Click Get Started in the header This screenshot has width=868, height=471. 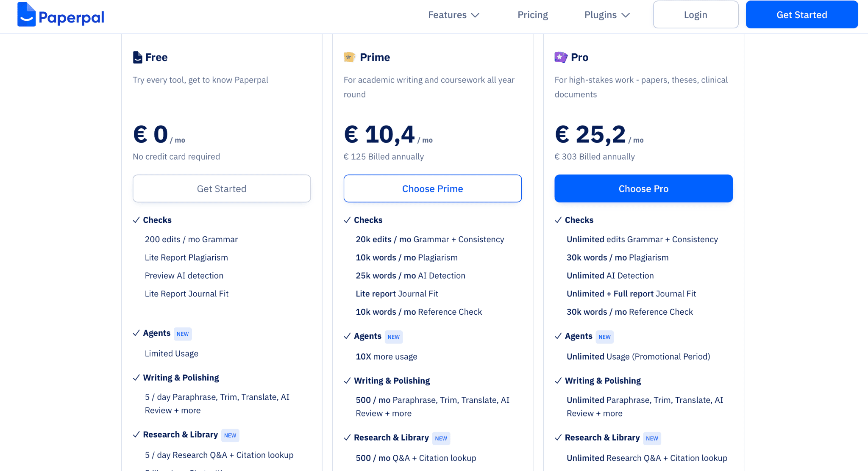click(x=802, y=15)
